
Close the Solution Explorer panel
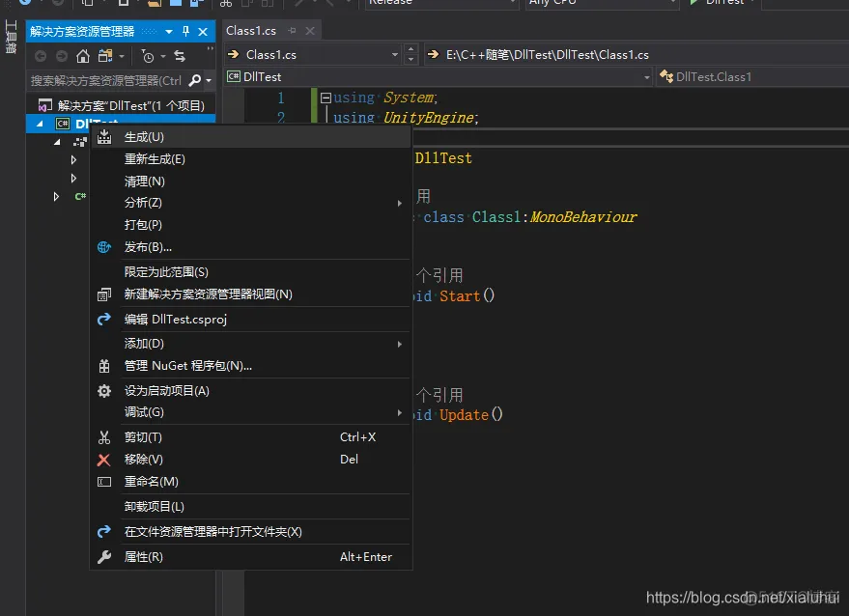[x=203, y=32]
